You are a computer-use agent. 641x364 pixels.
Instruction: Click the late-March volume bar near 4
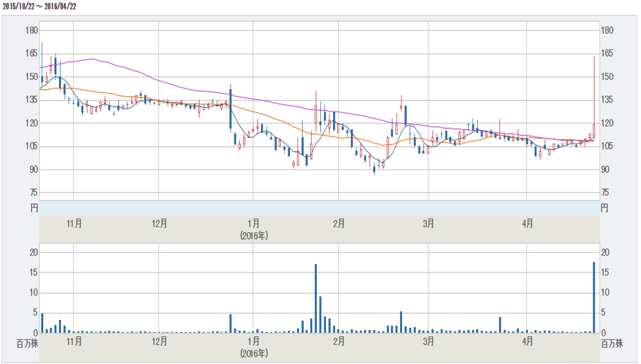point(500,325)
